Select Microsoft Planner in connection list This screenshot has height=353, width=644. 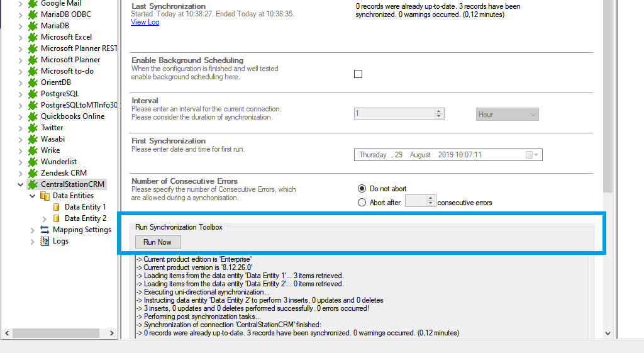pyautogui.click(x=70, y=60)
